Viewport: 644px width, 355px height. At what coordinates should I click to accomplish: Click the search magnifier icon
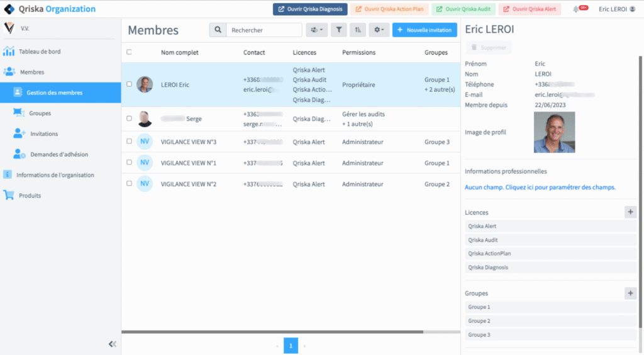[x=218, y=30]
